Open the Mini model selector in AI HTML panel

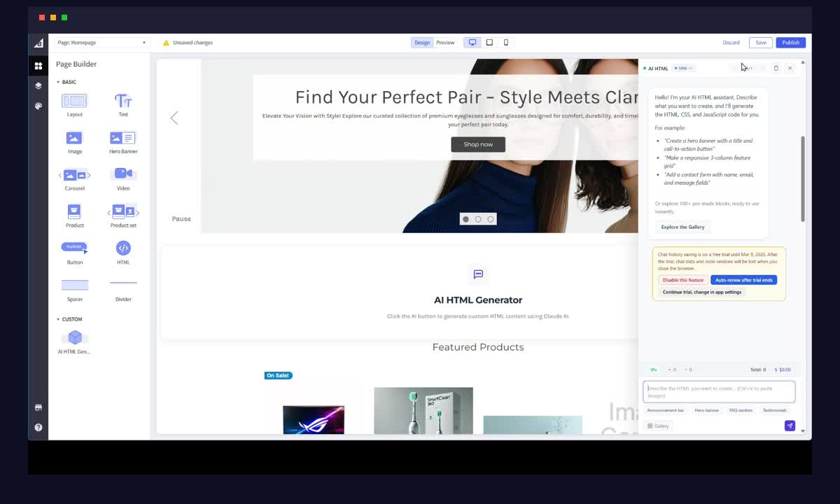[682, 68]
